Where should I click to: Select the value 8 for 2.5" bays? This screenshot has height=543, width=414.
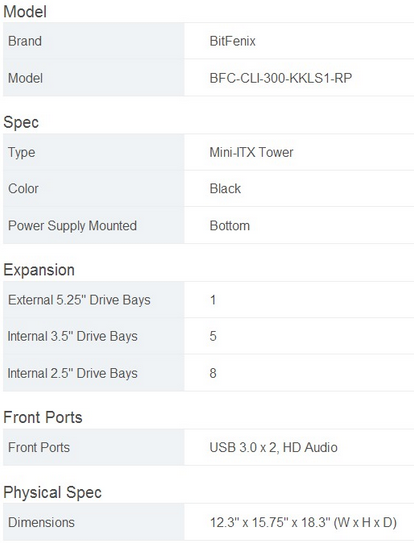pos(213,373)
